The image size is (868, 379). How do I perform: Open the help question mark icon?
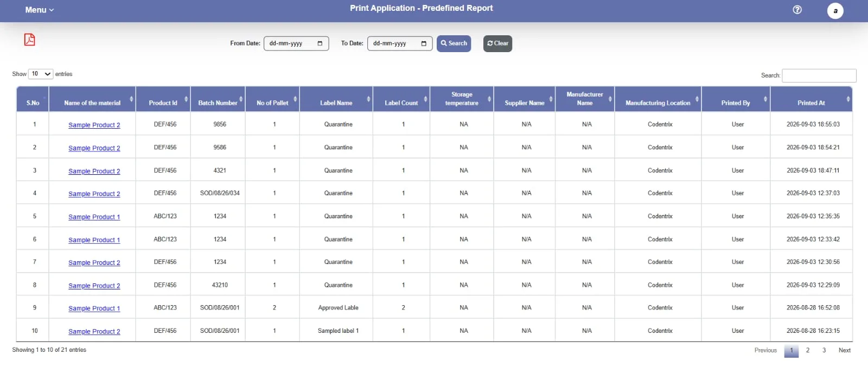tap(797, 10)
